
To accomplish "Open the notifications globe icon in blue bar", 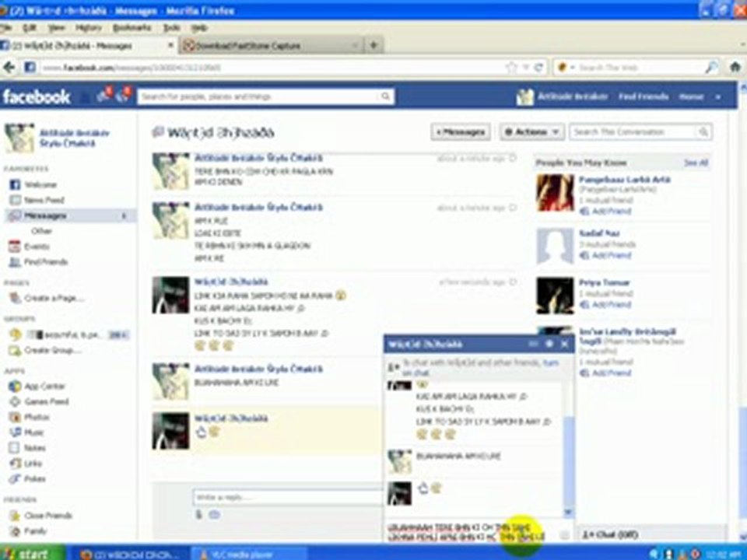I will point(122,96).
